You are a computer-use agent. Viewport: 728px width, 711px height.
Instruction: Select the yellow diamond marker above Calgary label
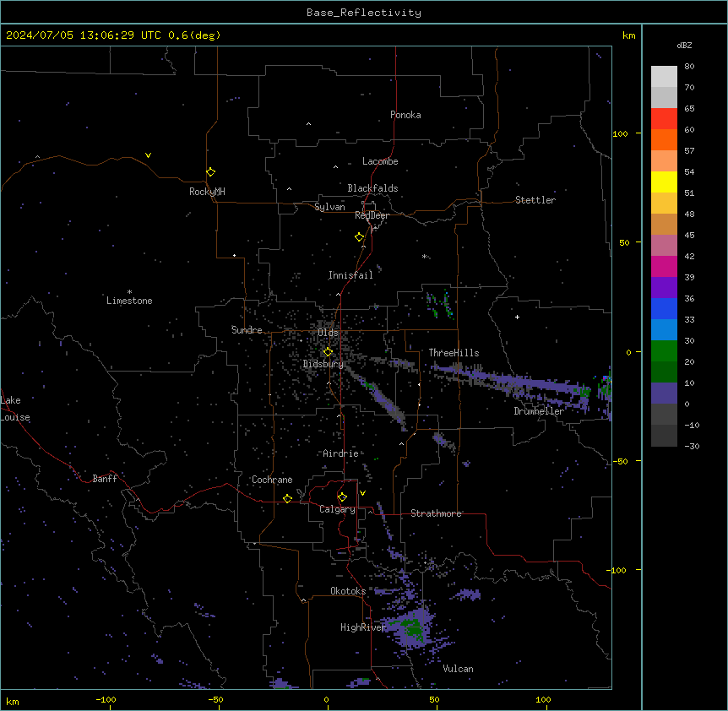(x=342, y=497)
